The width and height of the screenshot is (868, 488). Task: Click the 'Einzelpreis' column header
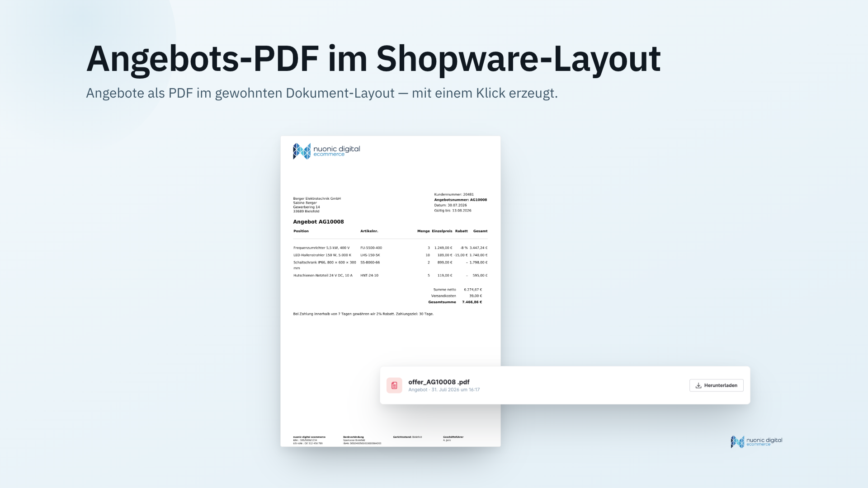pyautogui.click(x=442, y=231)
